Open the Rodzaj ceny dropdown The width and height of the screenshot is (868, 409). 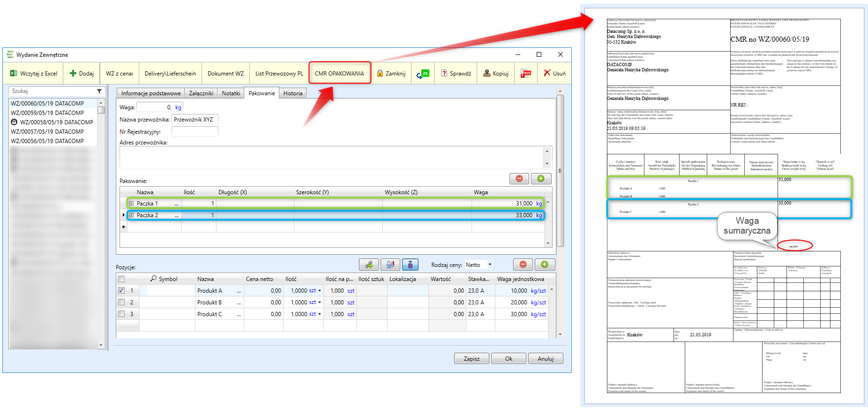[490, 265]
